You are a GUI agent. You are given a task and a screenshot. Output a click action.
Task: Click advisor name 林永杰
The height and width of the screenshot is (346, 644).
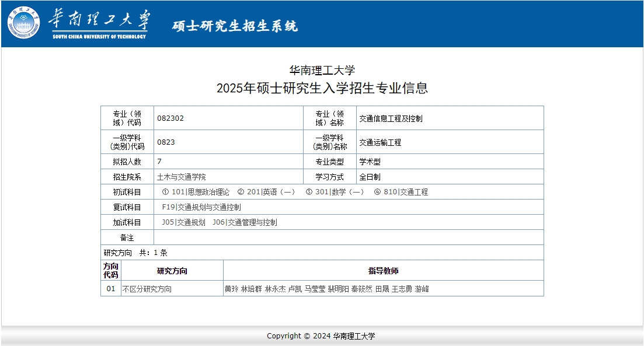[275, 289]
